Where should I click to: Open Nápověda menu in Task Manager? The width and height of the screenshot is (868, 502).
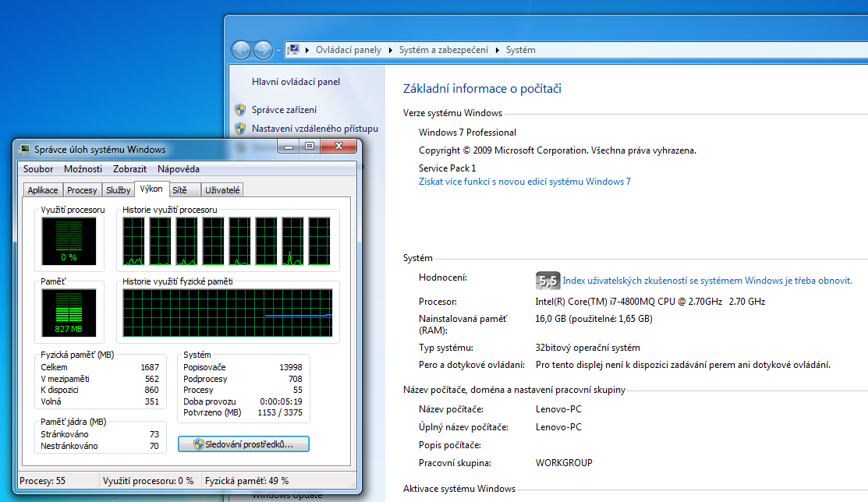point(179,169)
